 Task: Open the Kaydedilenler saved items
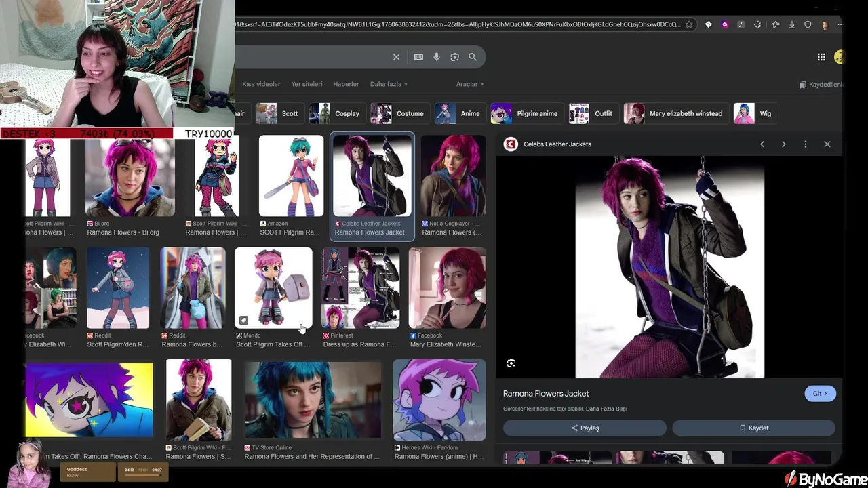pos(821,85)
